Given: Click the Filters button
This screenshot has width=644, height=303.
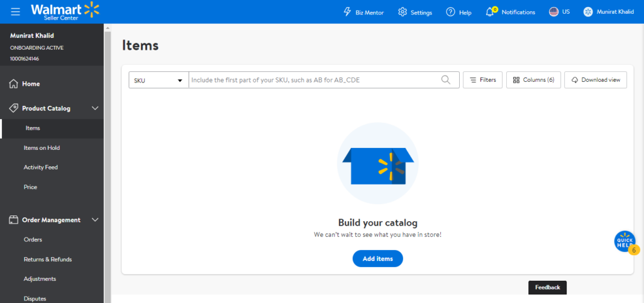Looking at the screenshot, I should point(482,80).
